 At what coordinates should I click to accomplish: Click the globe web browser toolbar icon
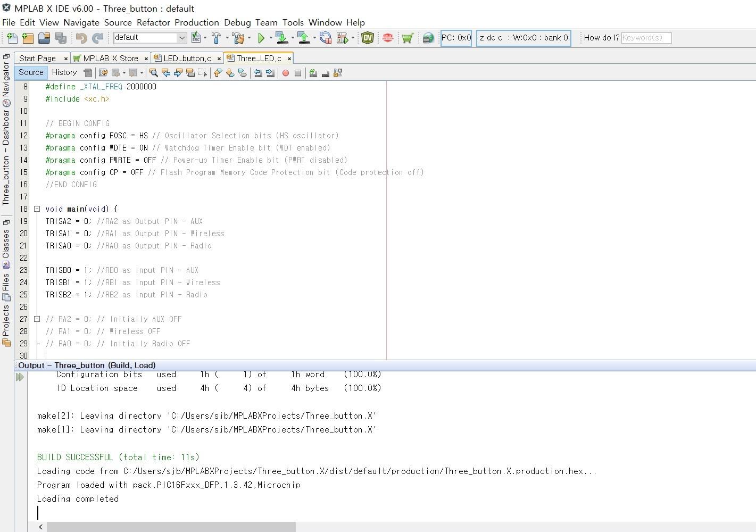pyautogui.click(x=428, y=38)
